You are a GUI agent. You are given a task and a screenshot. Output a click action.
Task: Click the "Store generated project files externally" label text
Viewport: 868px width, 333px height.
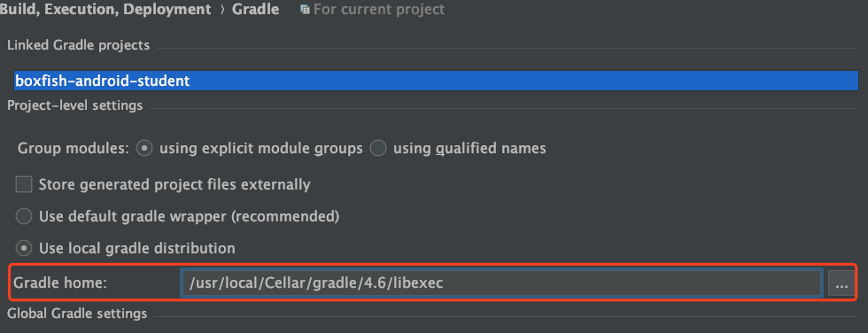(x=174, y=184)
